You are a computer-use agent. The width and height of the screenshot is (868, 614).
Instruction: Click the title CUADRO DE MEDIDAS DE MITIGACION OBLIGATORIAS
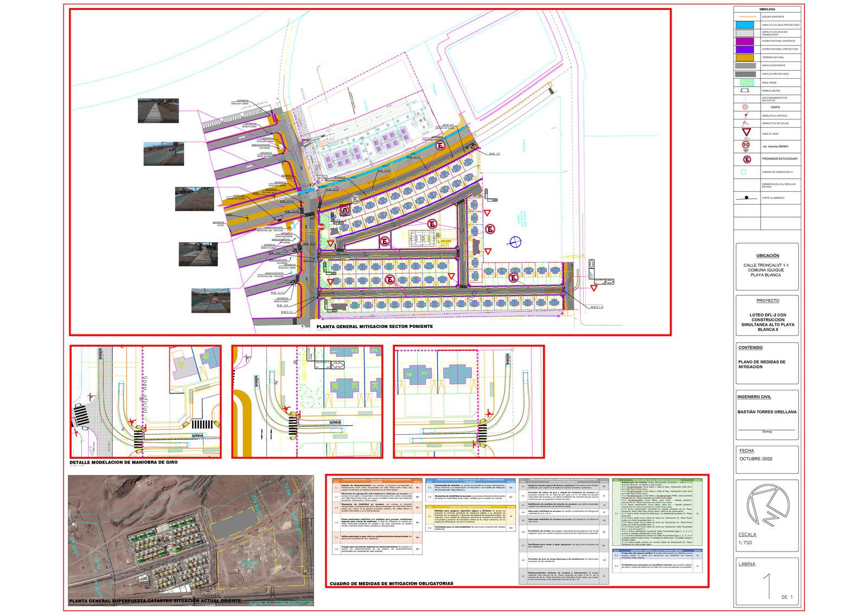[x=391, y=584]
